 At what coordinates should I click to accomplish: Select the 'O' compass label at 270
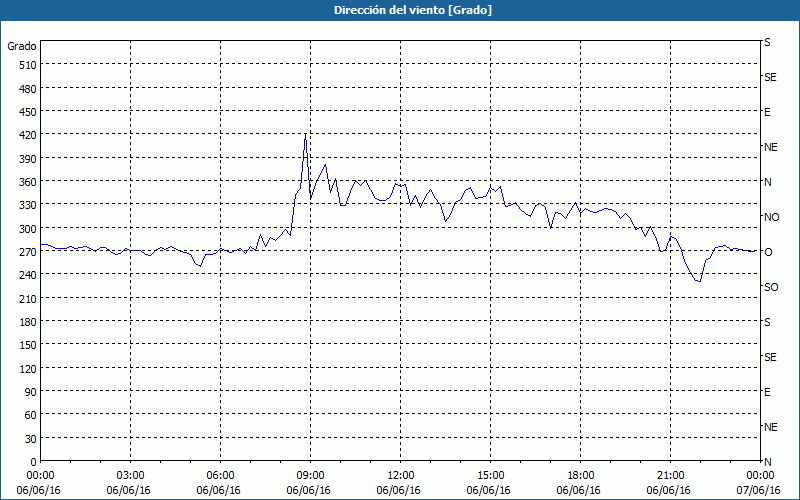pos(768,252)
